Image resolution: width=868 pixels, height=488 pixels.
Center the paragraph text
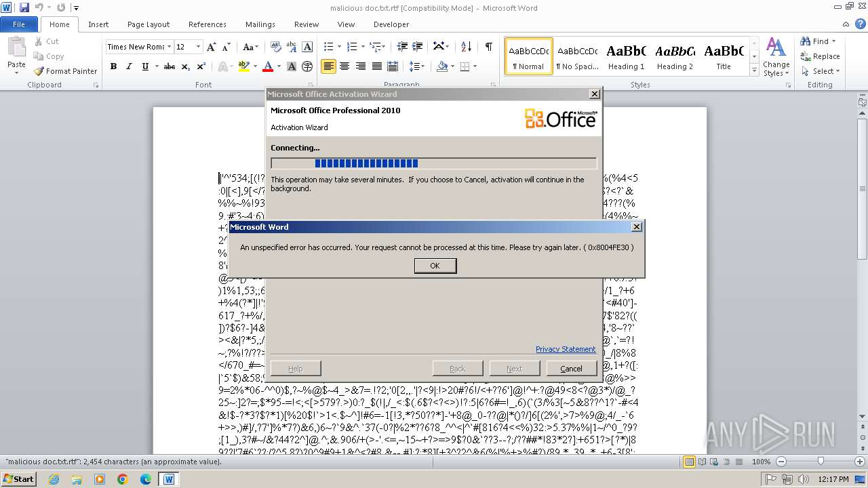(344, 66)
